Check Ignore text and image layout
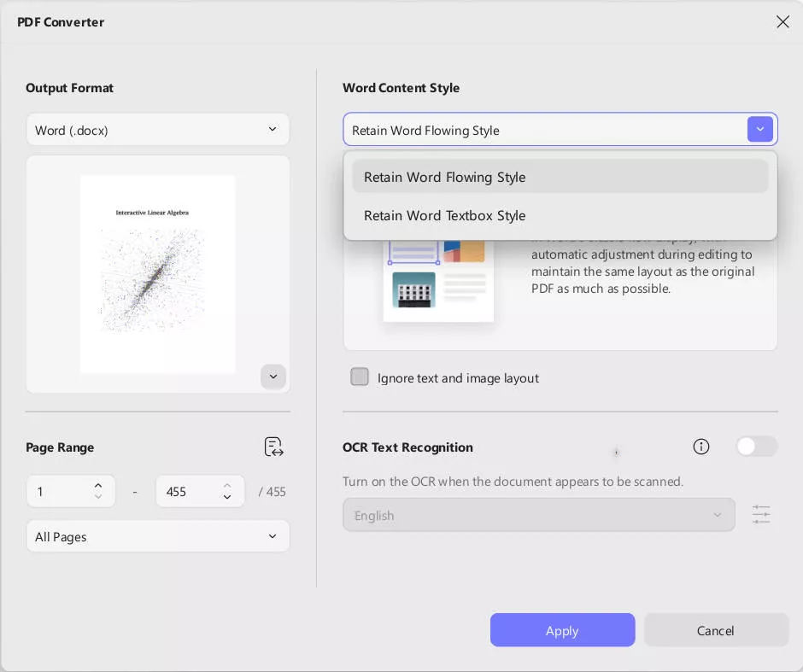803x672 pixels. [x=360, y=377]
